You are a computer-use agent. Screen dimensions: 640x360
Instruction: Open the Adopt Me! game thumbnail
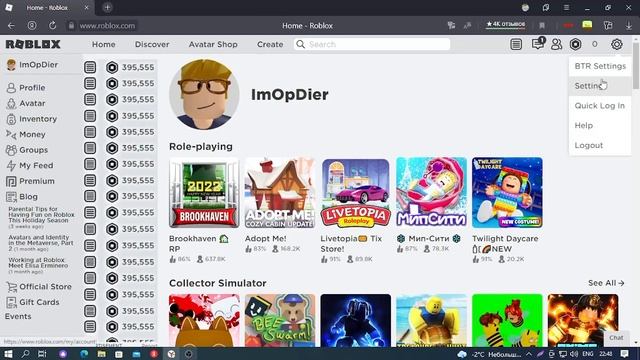tap(280, 193)
